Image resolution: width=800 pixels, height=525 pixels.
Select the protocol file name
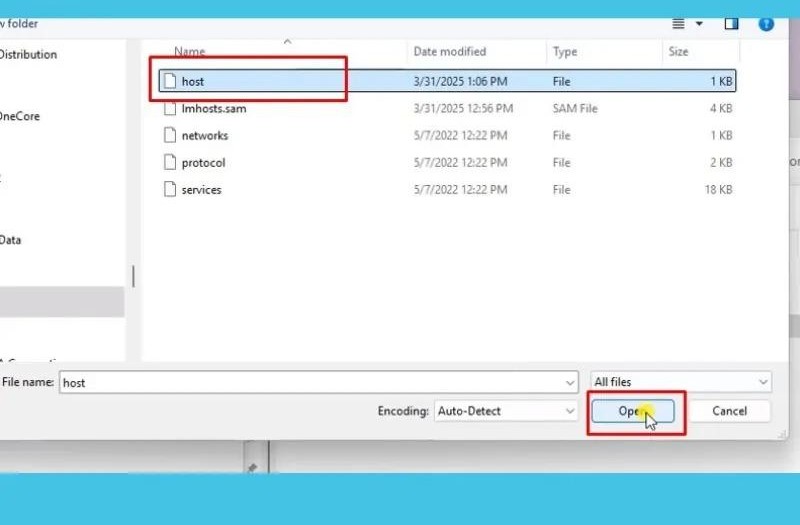click(x=203, y=163)
